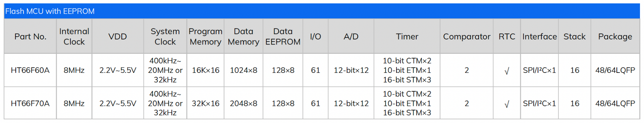The image size is (644, 123).
Task: Click the RTC checkmark for HT66F70A
Action: click(507, 104)
